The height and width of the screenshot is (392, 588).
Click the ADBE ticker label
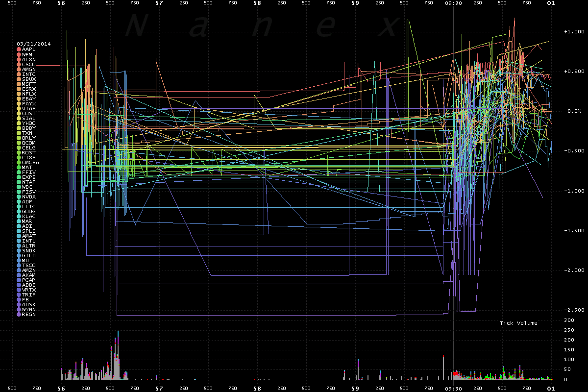(x=29, y=285)
